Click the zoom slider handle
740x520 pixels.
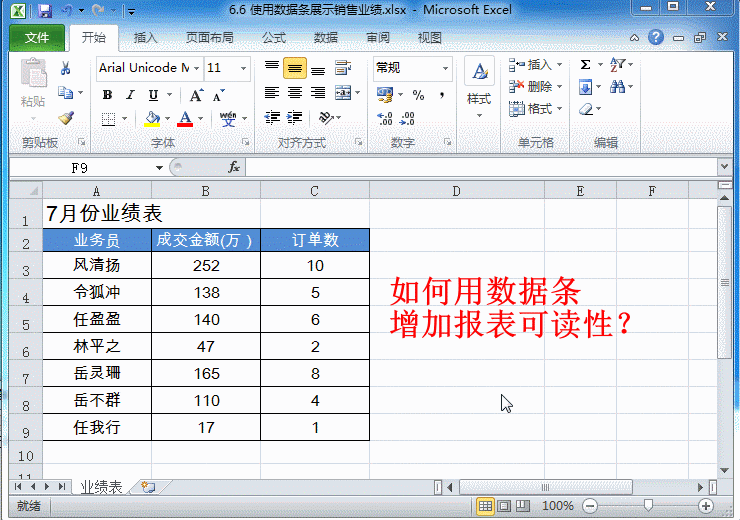[x=648, y=506]
